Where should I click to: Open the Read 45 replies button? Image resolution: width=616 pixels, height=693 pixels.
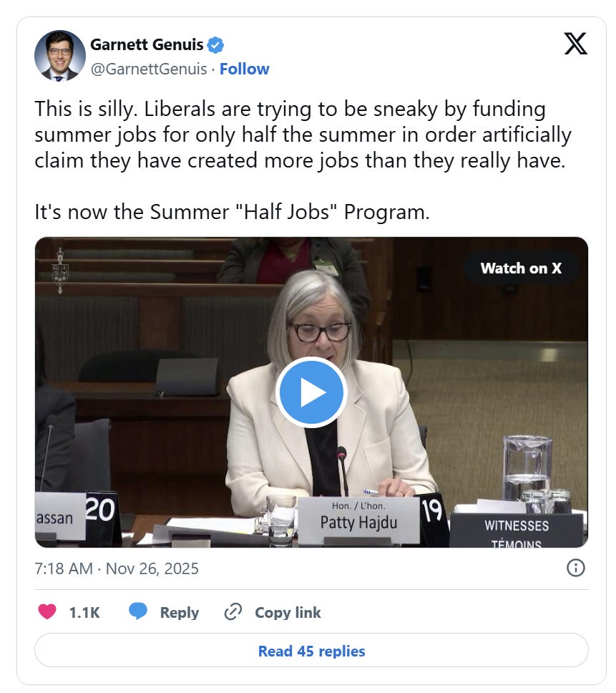(311, 651)
